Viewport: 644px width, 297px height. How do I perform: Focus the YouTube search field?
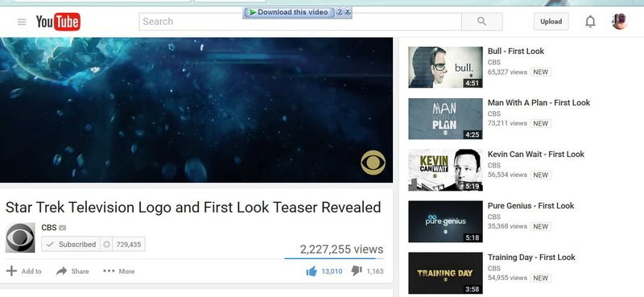(x=300, y=22)
